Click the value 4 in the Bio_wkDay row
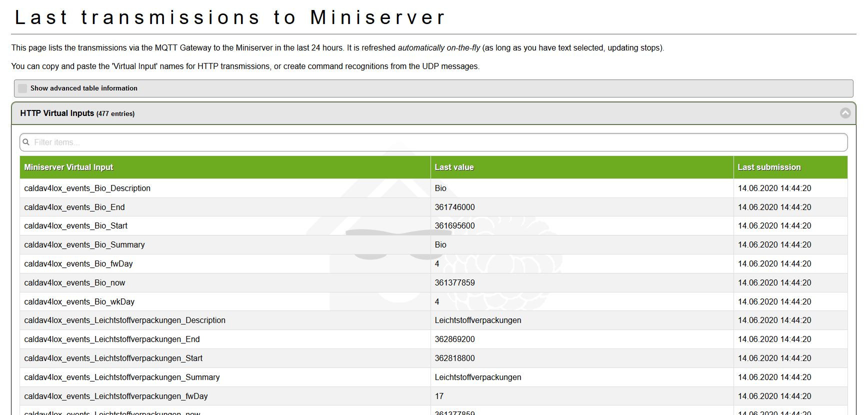The height and width of the screenshot is (415, 868). 437,302
